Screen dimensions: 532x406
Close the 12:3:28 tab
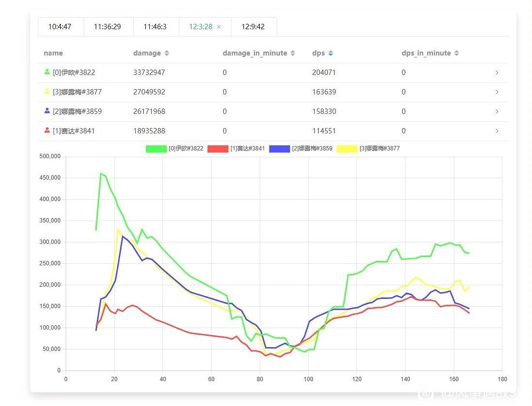coord(219,27)
